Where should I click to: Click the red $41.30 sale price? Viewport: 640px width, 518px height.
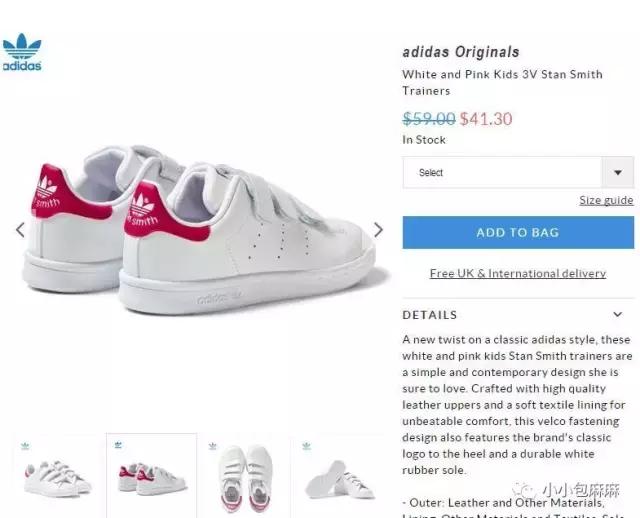tap(486, 119)
